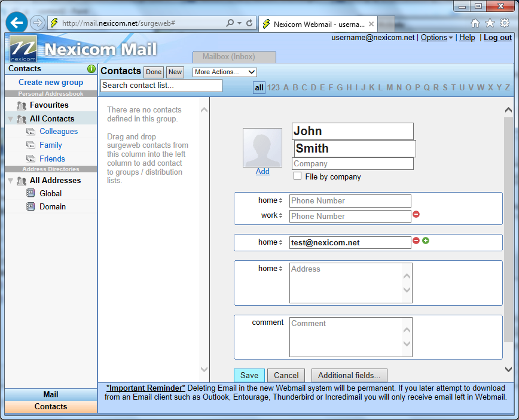Click Create new group link

point(51,82)
